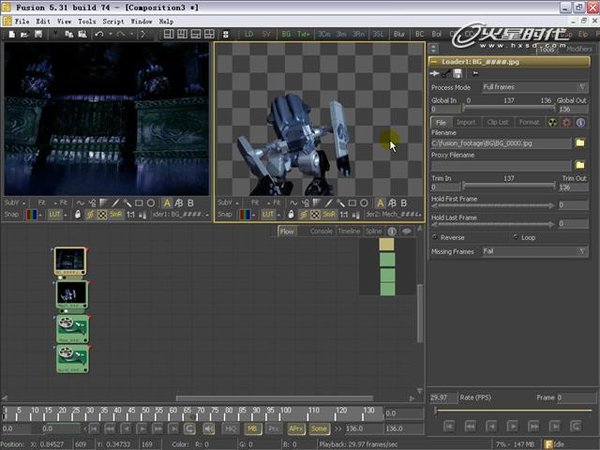Select buffer B in left viewer
Screen dimensions: 600x450
coord(190,203)
